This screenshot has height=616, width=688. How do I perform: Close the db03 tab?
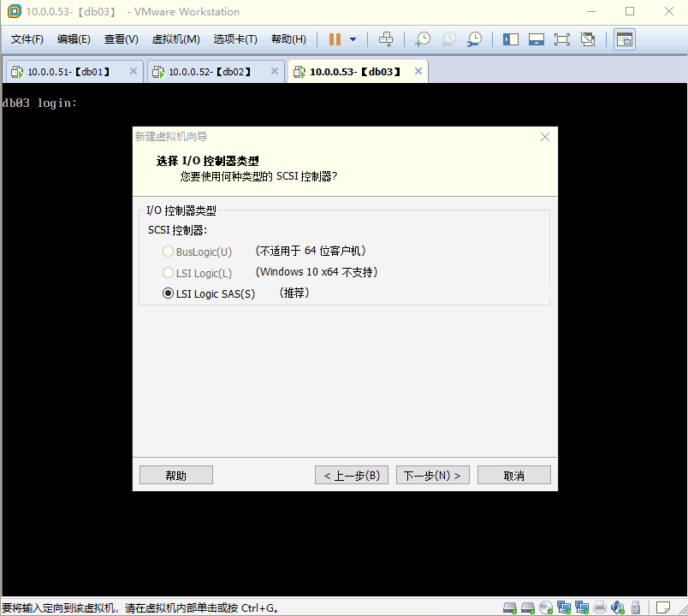pos(418,71)
